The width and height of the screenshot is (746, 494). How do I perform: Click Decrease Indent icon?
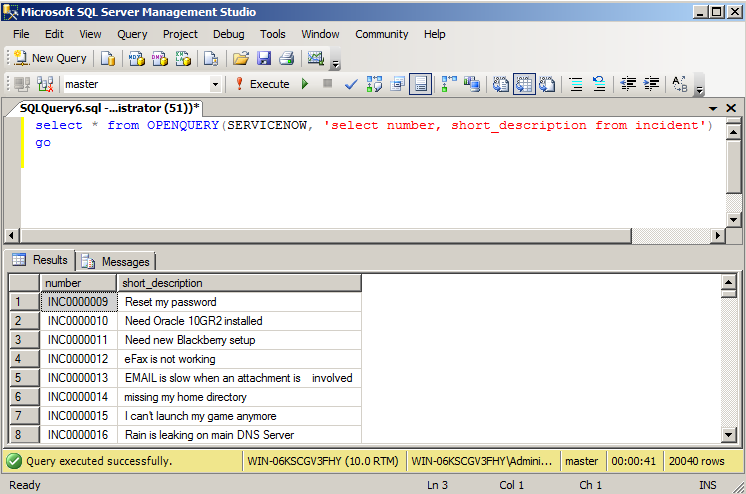pyautogui.click(x=628, y=84)
